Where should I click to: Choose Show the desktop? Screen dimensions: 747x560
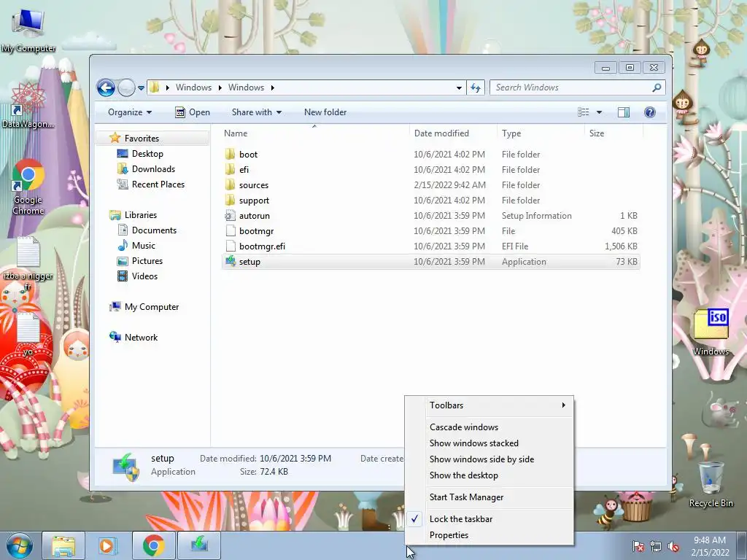pyautogui.click(x=489, y=475)
